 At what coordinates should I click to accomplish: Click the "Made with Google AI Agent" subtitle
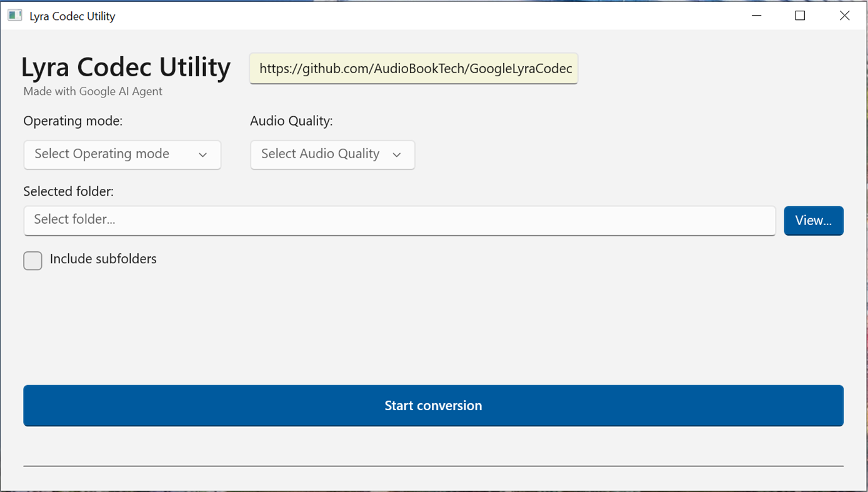tap(92, 91)
